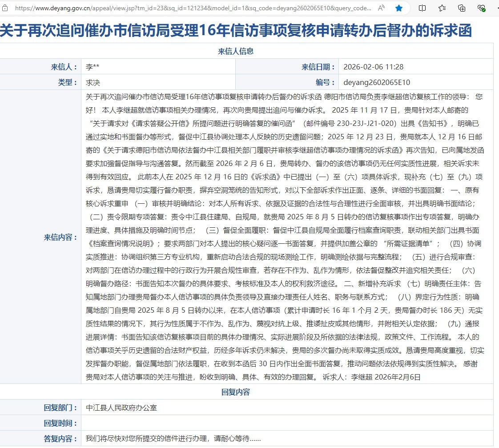This screenshot has width=499, height=448.
Task: Open the Collections panel
Action: [462, 8]
